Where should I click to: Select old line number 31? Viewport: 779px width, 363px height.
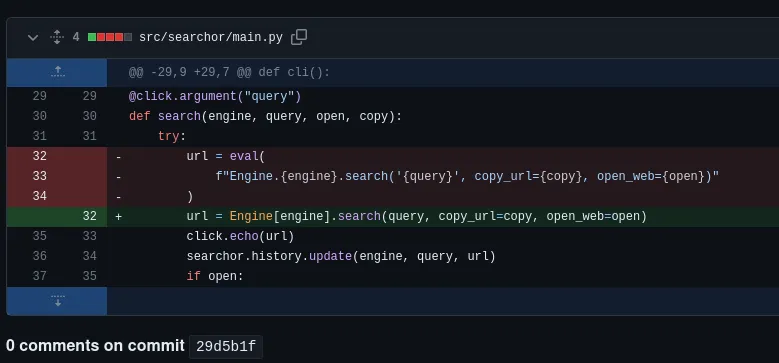39,136
